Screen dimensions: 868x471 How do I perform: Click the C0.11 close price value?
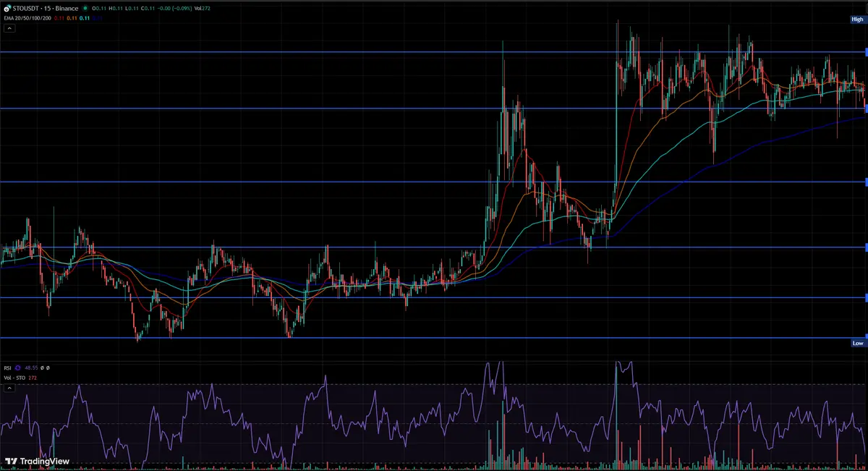click(147, 9)
